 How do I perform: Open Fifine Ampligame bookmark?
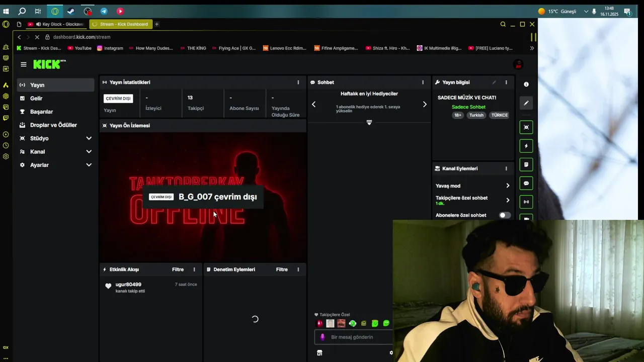pyautogui.click(x=336, y=48)
